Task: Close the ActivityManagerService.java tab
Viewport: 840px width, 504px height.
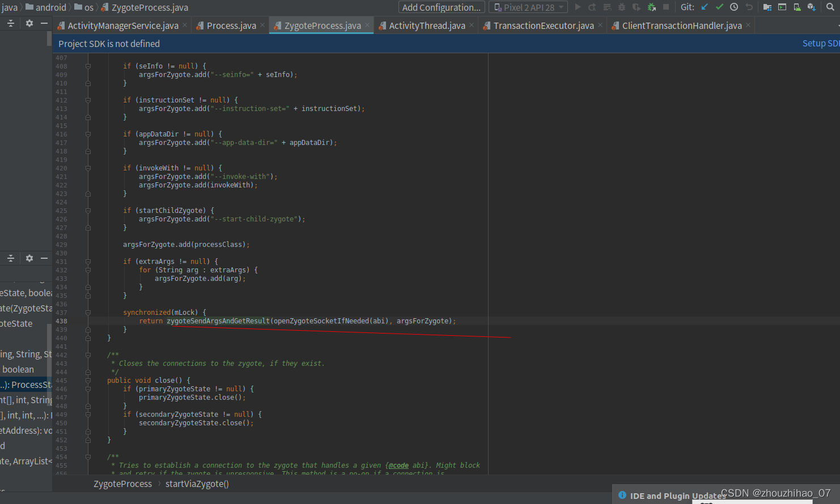Action: (185, 25)
